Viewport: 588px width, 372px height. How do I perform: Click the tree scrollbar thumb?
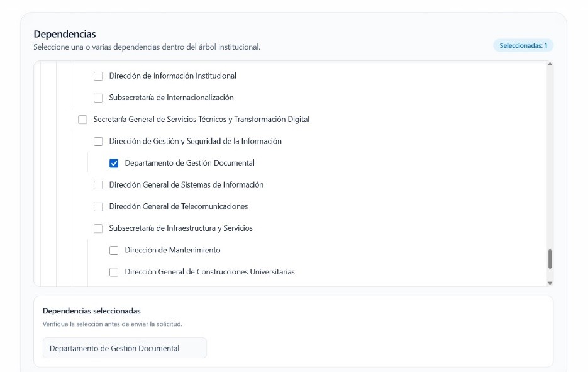pos(550,259)
